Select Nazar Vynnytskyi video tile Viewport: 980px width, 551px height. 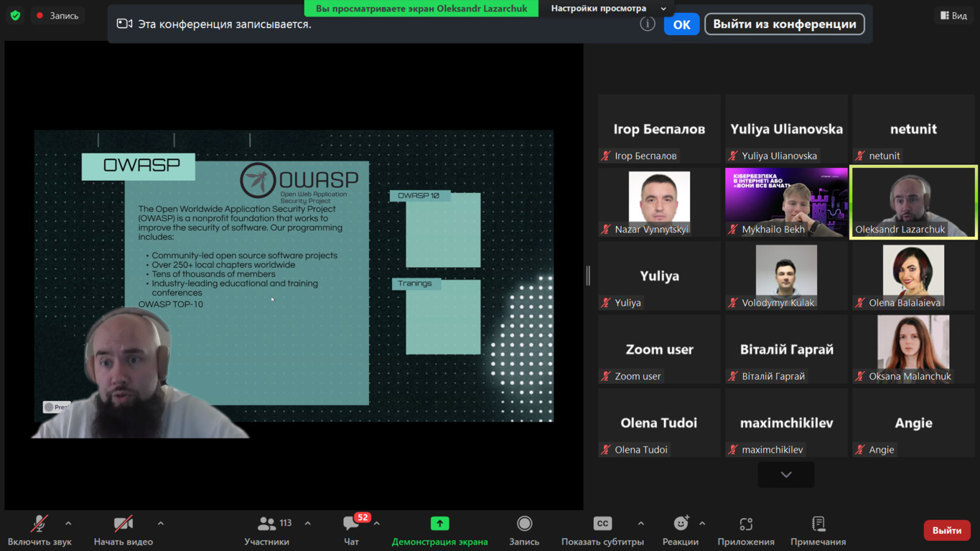click(x=659, y=202)
